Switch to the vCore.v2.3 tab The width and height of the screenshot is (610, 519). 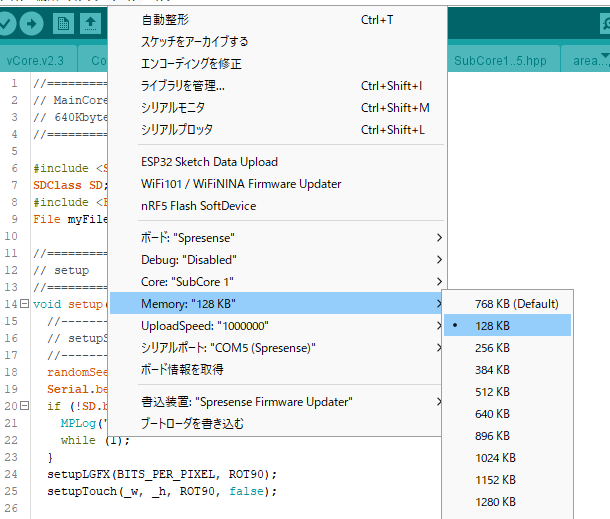point(36,61)
